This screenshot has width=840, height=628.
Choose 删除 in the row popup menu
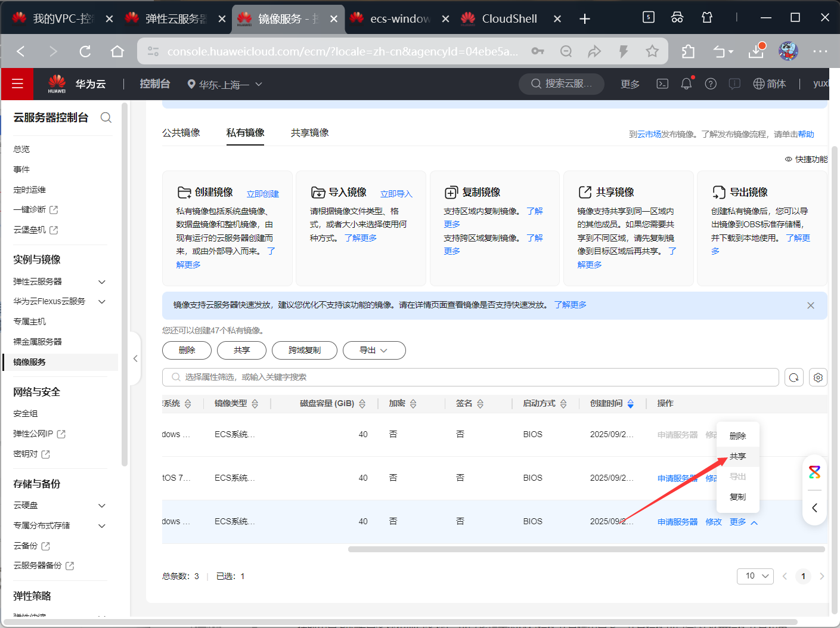(738, 436)
